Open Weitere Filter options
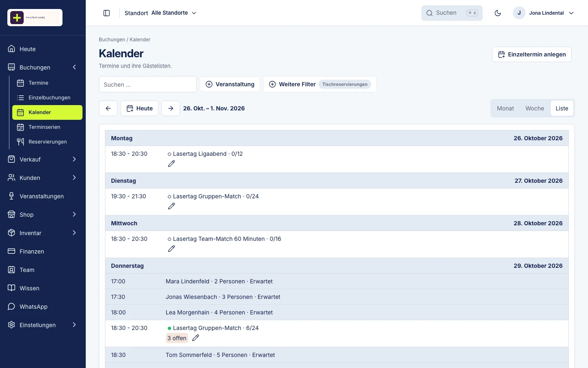The image size is (588, 368). (320, 84)
